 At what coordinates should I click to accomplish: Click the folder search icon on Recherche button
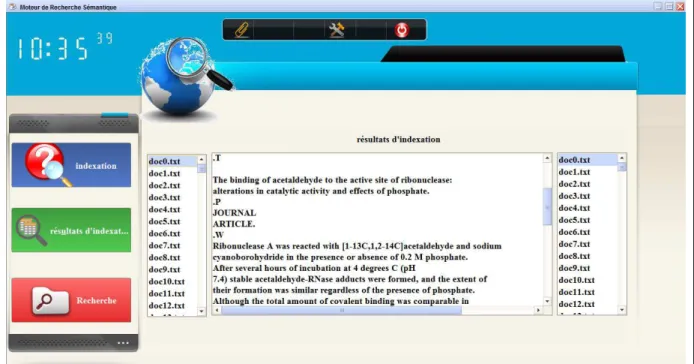[50, 301]
